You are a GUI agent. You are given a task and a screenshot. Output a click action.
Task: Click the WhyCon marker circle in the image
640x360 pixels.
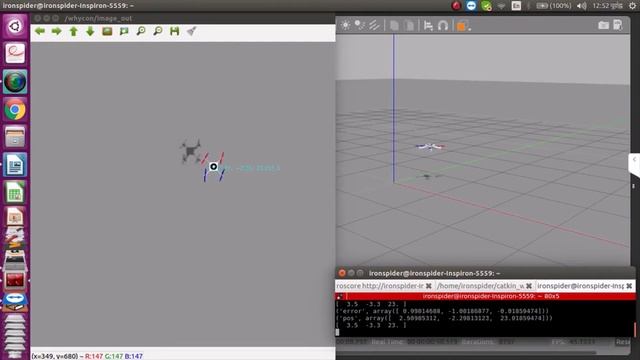click(x=213, y=167)
